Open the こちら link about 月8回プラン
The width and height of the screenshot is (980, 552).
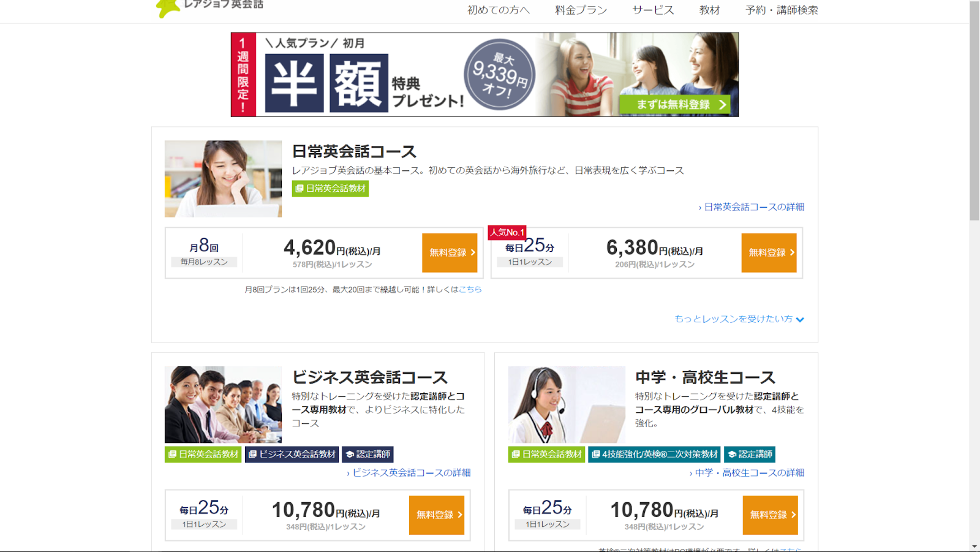click(470, 289)
